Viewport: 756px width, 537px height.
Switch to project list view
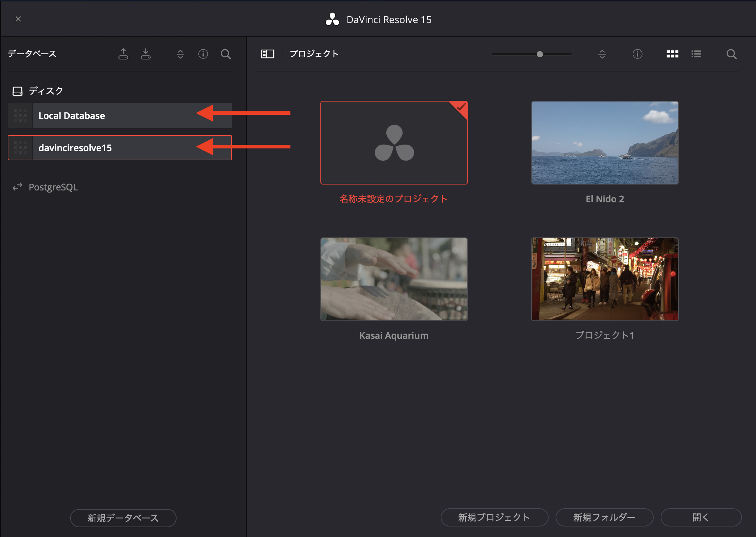pos(696,54)
